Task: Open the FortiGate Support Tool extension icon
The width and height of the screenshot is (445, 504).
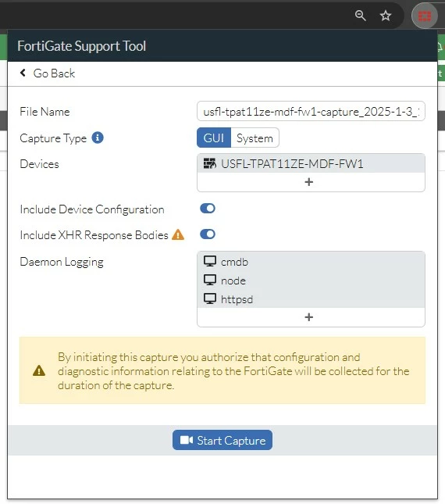Action: (425, 16)
